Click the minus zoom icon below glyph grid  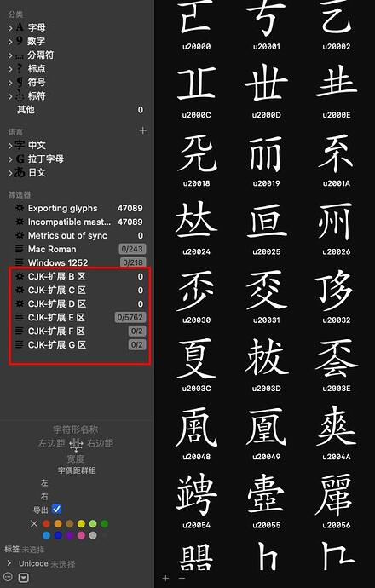coord(182,579)
